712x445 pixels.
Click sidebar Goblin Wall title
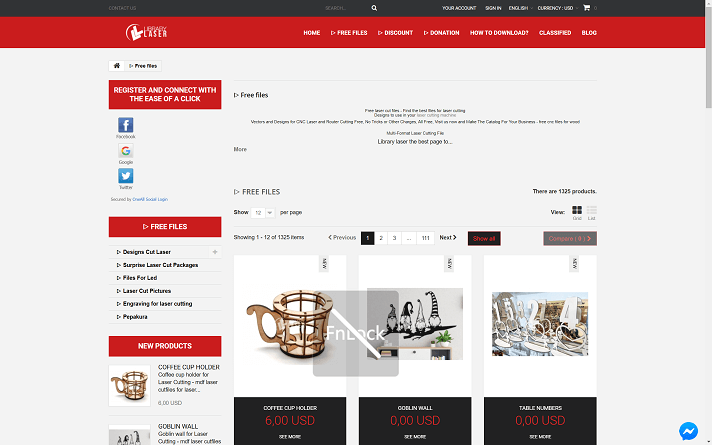click(x=178, y=426)
